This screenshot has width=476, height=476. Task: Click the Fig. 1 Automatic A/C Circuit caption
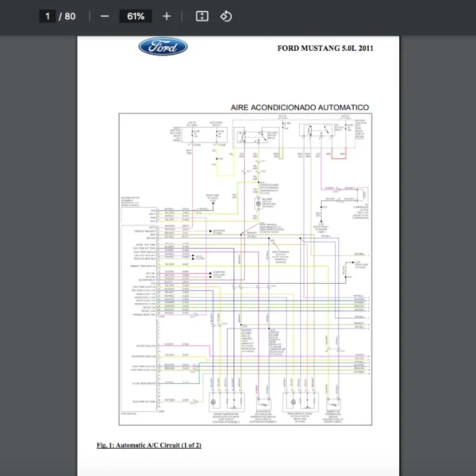(148, 445)
